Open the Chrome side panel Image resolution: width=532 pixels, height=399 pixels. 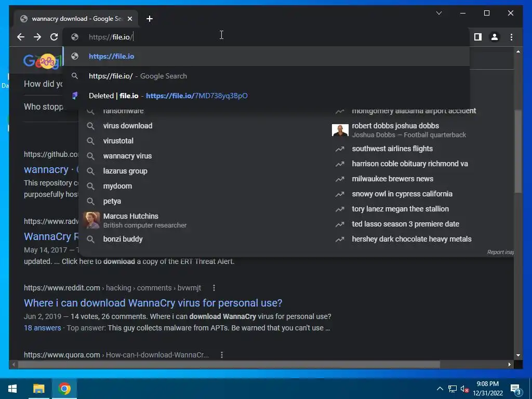tap(478, 37)
